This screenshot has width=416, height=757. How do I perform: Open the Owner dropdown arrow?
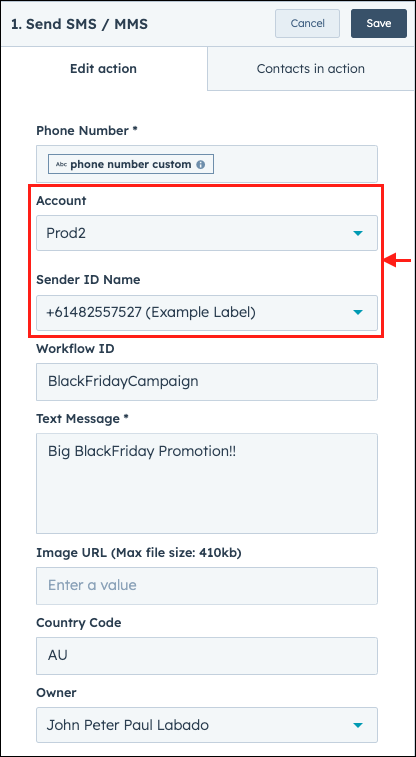(357, 725)
